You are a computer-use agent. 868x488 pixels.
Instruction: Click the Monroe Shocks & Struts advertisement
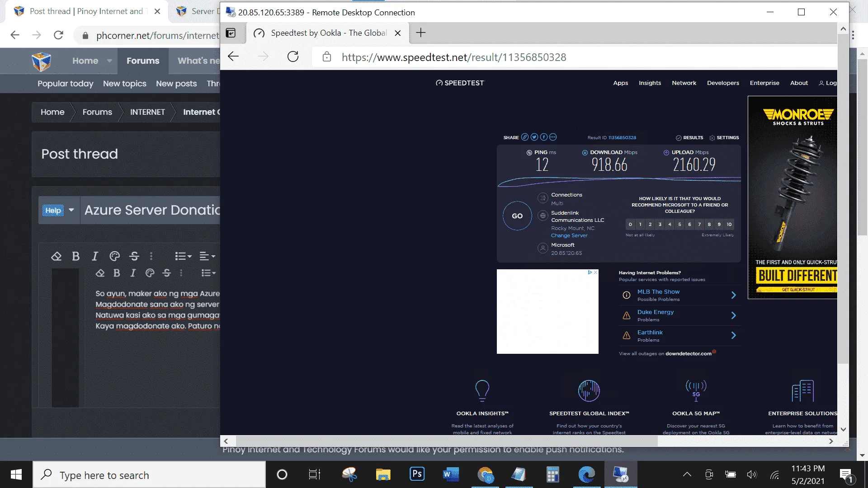(793, 197)
